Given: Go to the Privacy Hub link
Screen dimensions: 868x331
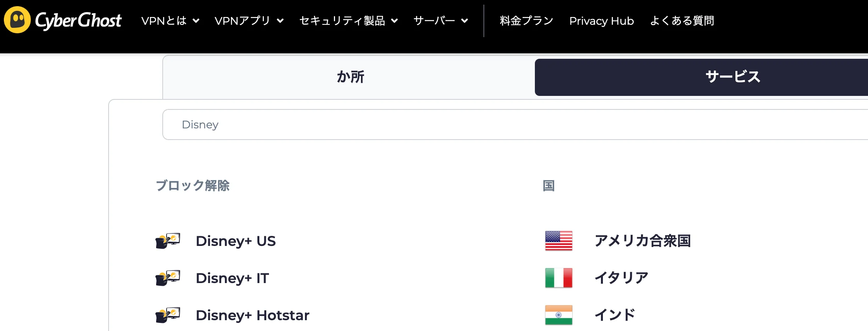Looking at the screenshot, I should pos(601,20).
